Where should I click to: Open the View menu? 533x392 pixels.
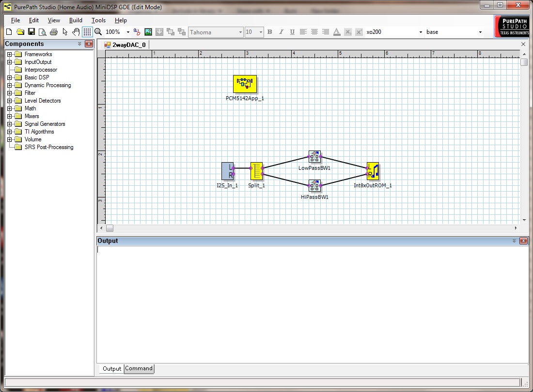tap(54, 20)
